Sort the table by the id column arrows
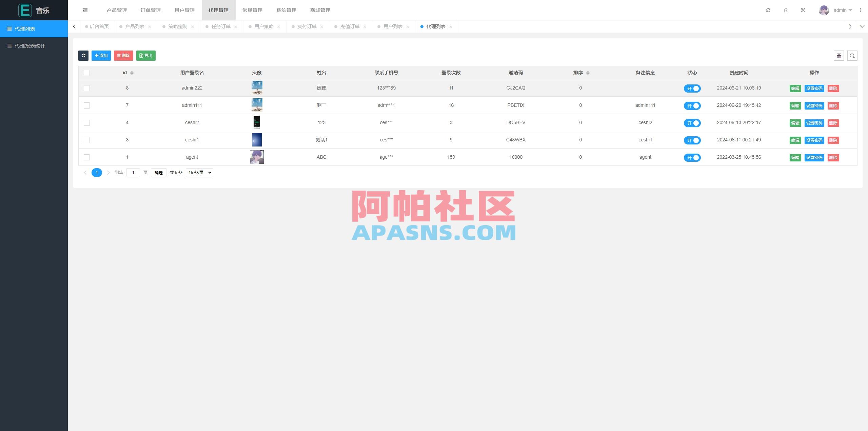The width and height of the screenshot is (868, 431). pyautogui.click(x=132, y=73)
